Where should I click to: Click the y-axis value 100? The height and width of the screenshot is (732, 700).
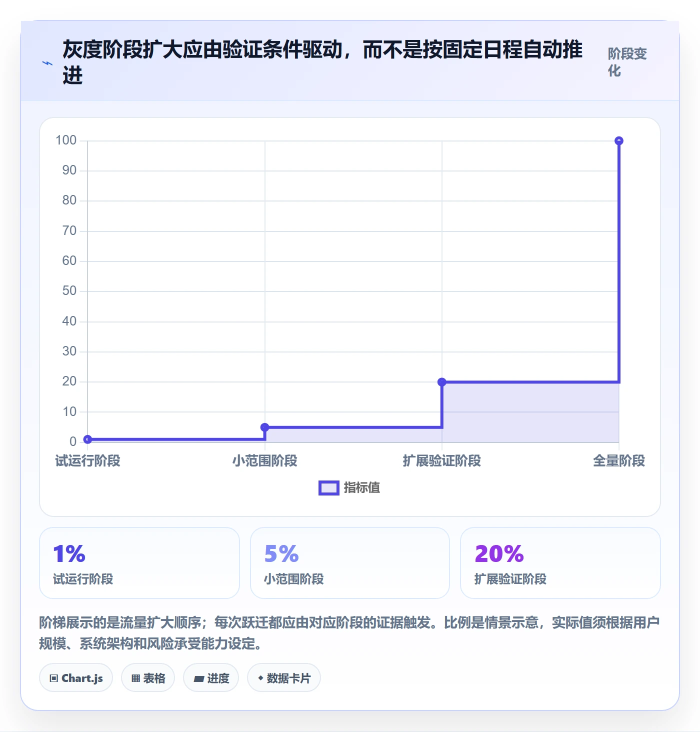pos(66,140)
